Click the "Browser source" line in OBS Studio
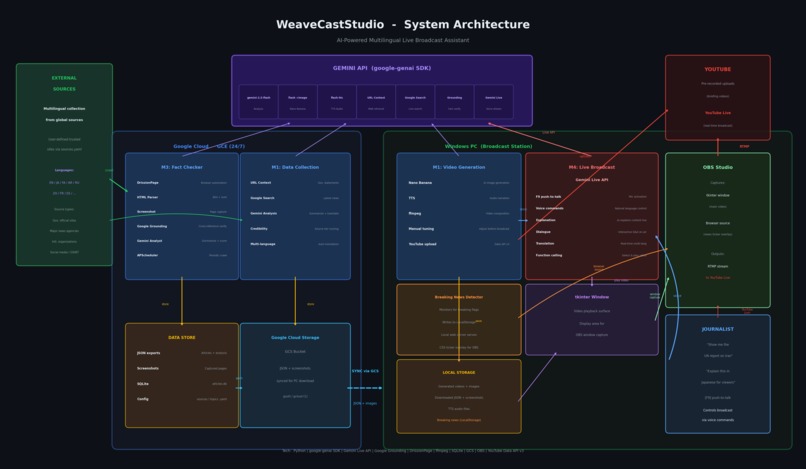806x469 pixels. point(718,223)
